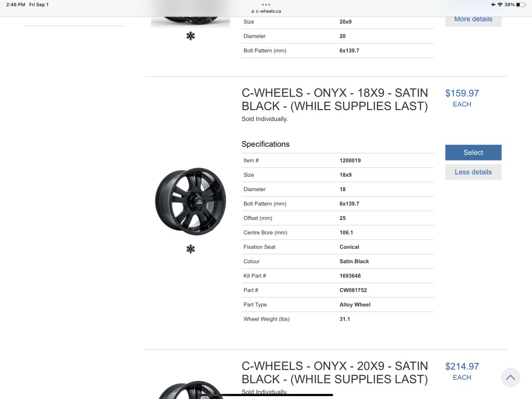Select the part number CW081752
This screenshot has width=532, height=399.
click(x=353, y=290)
